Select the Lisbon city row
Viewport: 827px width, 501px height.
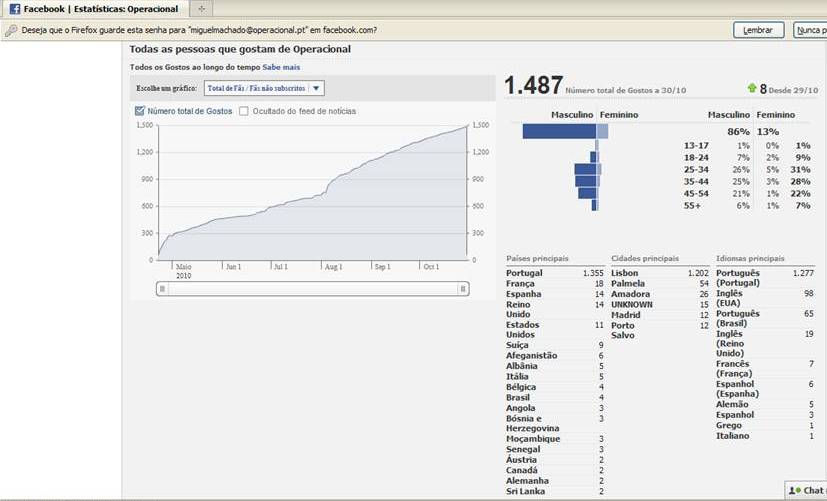click(660, 273)
